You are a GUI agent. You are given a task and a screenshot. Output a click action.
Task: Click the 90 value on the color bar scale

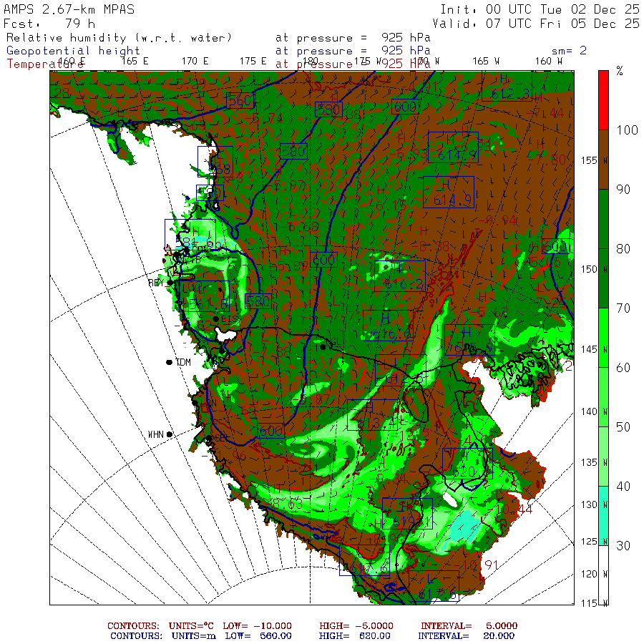coord(623,190)
